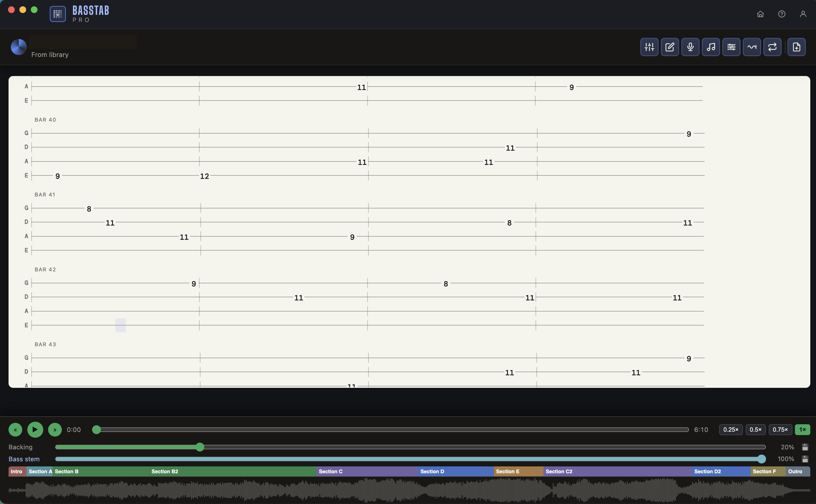Open the edit tab pencil tool
This screenshot has height=504, width=816.
click(x=670, y=47)
